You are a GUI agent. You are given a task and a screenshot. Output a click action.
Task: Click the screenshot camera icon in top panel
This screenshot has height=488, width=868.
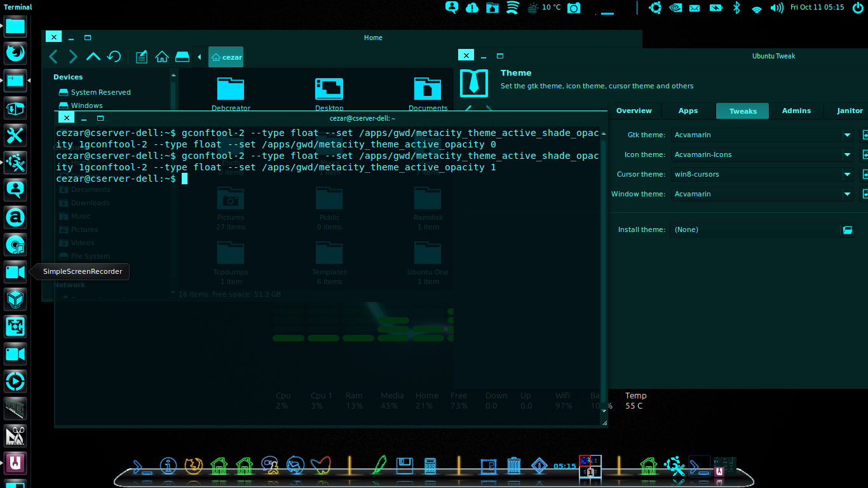coord(574,8)
